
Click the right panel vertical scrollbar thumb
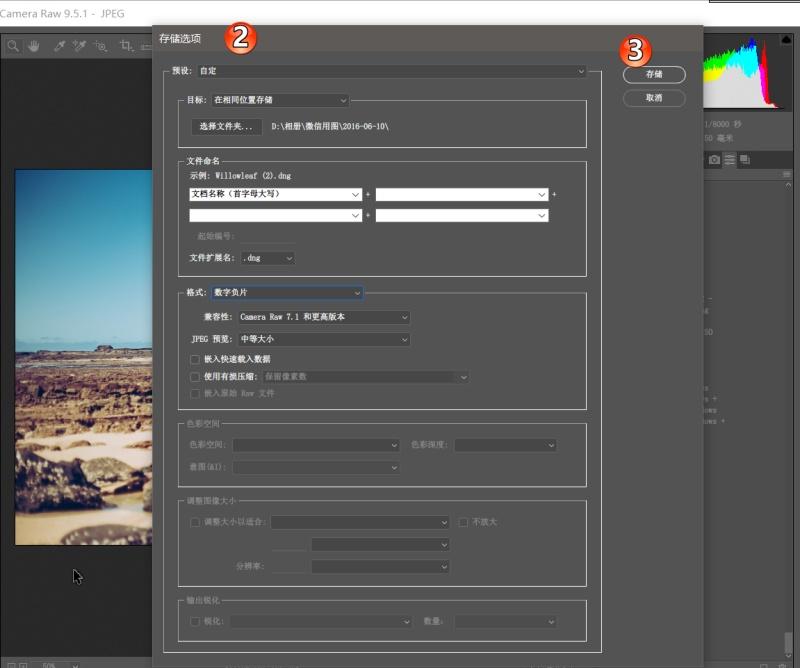[788, 642]
